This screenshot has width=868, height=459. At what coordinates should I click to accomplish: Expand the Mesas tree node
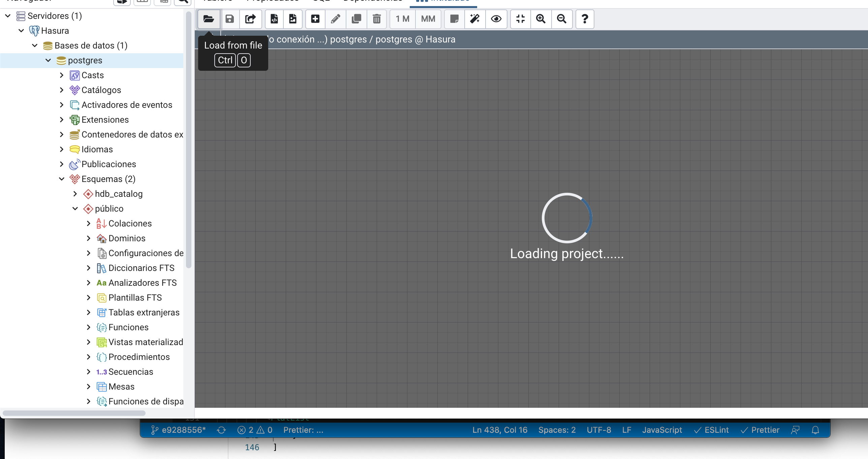tap(89, 387)
